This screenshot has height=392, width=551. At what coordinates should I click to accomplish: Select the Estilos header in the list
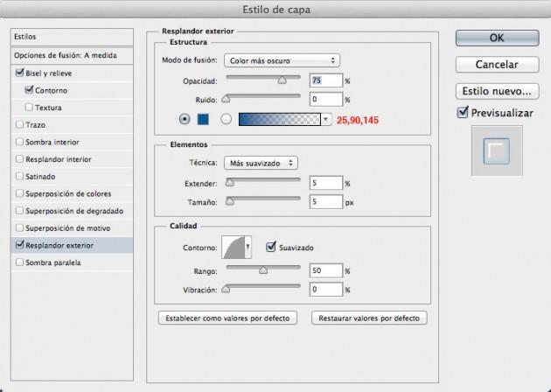tap(72, 37)
